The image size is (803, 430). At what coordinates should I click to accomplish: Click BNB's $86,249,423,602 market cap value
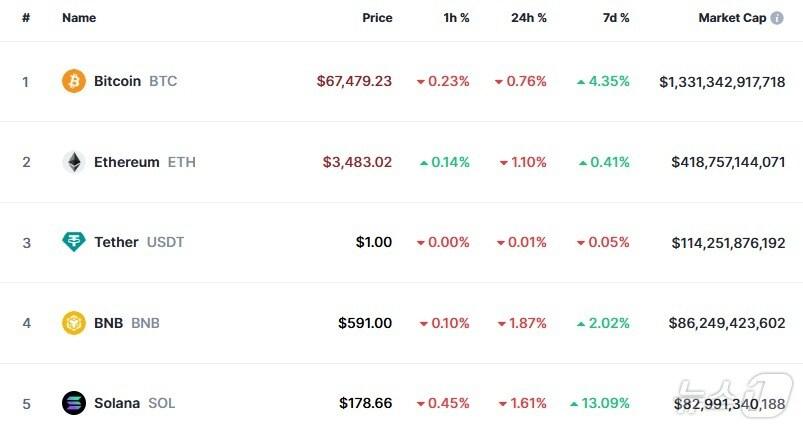(727, 323)
